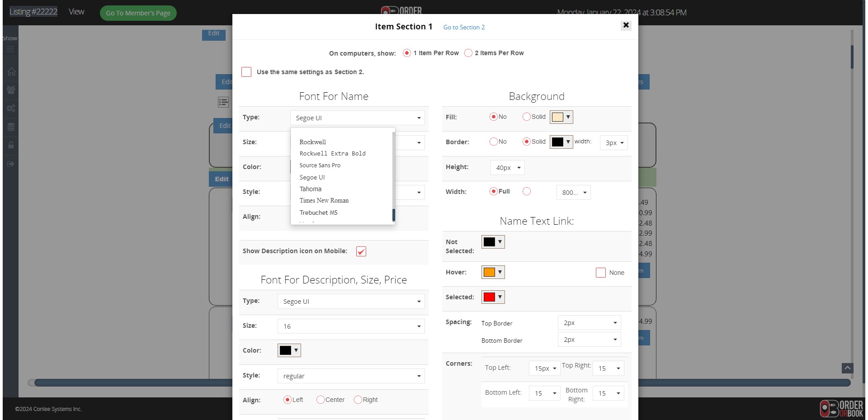Open the Hover orange color swatch
The image size is (868, 420).
click(493, 272)
